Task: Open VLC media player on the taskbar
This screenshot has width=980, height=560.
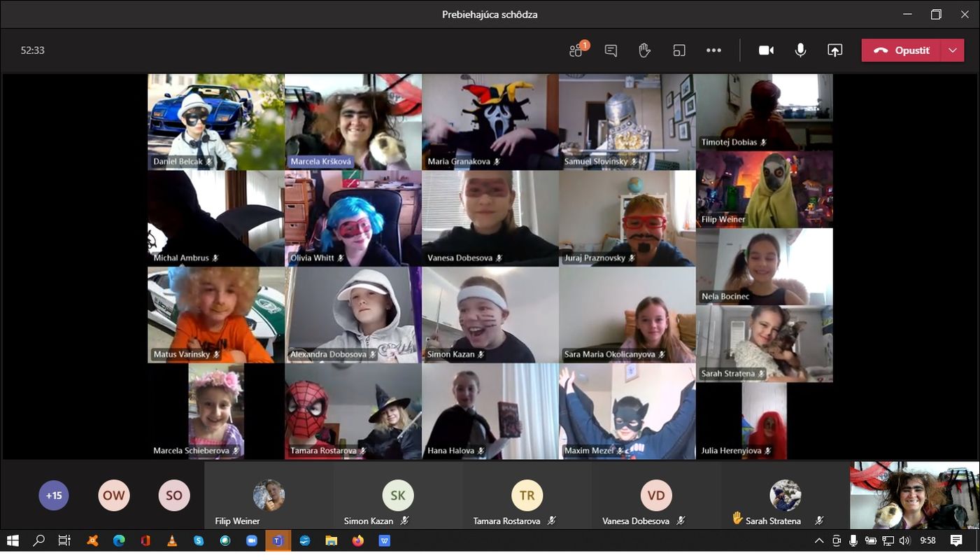Action: (x=172, y=540)
